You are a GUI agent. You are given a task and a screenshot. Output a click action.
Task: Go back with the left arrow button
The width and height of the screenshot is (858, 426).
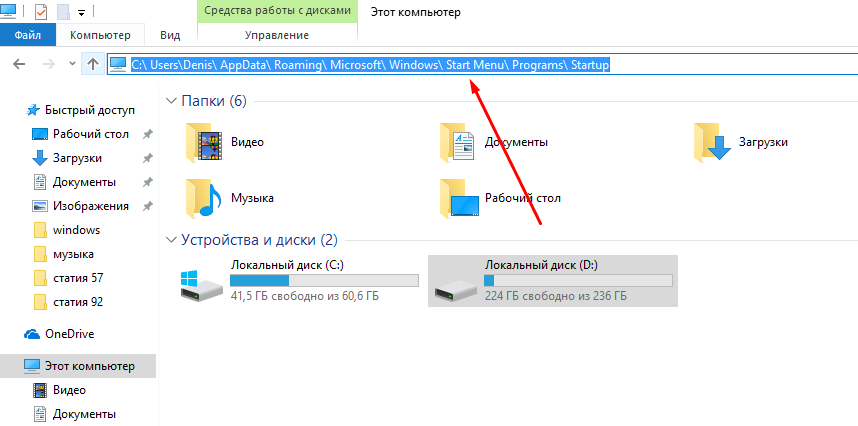click(x=19, y=65)
